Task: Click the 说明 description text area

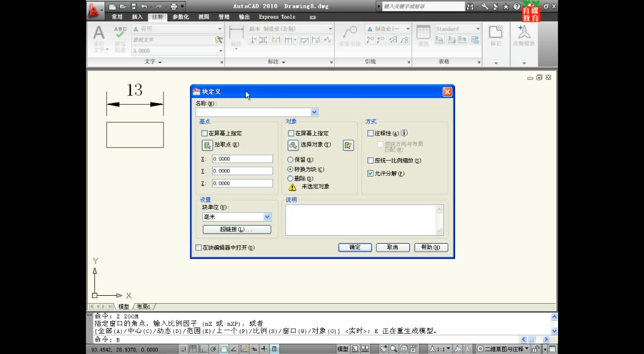Action: point(364,220)
